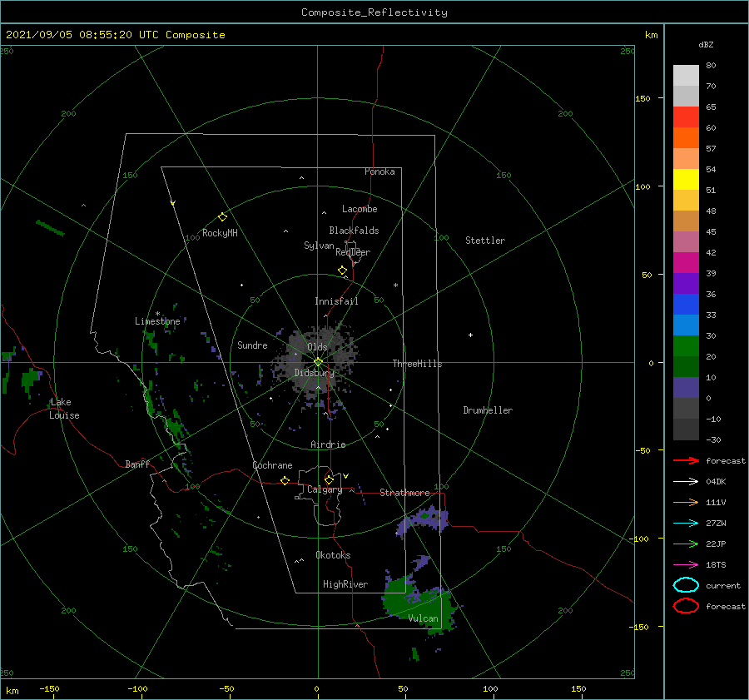Image resolution: width=749 pixels, height=700 pixels.
Task: Click the Lake Louise label
Action: click(x=64, y=409)
